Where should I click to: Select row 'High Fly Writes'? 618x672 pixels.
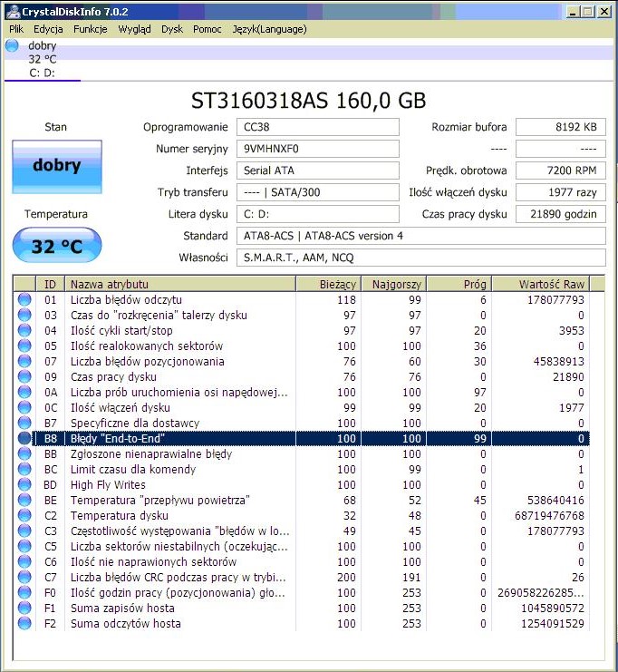pyautogui.click(x=302, y=484)
